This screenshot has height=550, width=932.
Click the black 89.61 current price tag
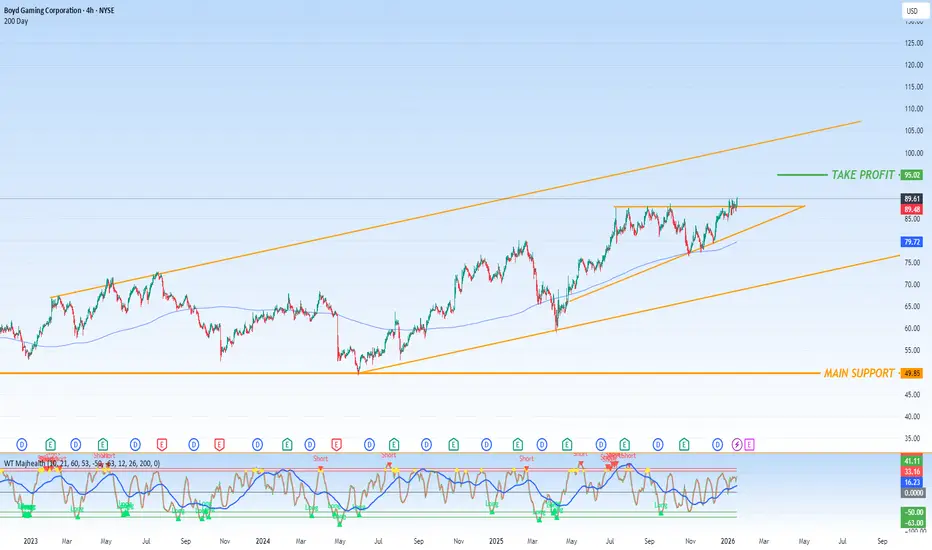(x=912, y=199)
